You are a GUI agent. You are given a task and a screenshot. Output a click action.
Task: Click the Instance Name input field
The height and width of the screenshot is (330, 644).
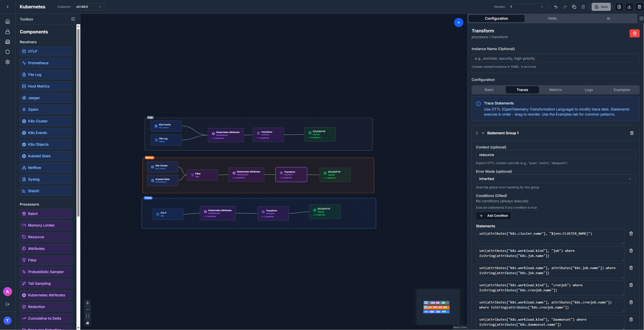tap(555, 58)
